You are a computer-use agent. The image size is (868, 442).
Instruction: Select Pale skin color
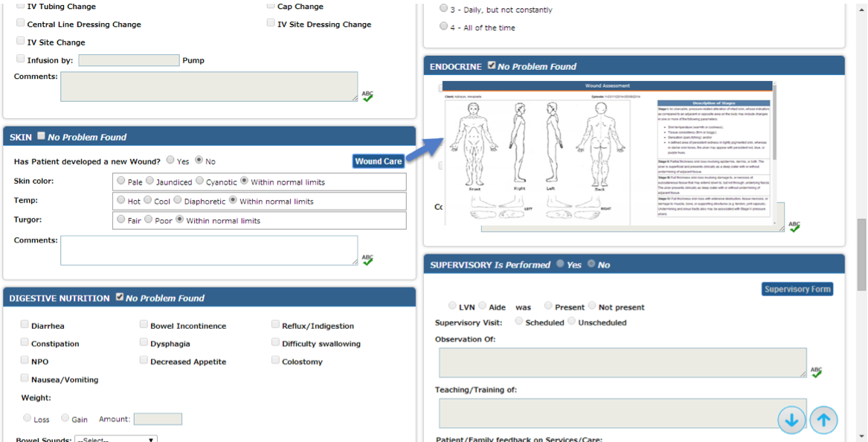(120, 181)
